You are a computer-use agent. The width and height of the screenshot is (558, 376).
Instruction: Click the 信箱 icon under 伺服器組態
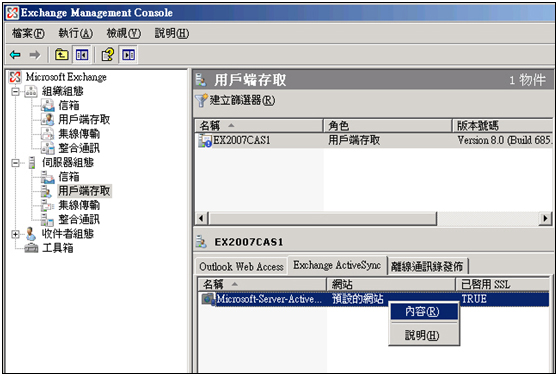(47, 177)
